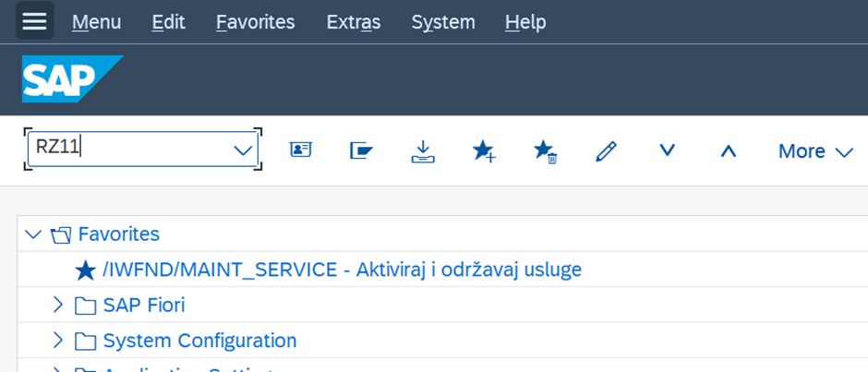Click the move favorites up arrow

tap(728, 150)
